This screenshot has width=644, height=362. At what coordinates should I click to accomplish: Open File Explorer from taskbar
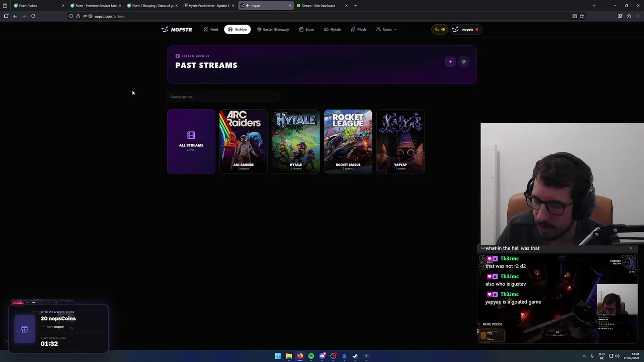coord(289,356)
